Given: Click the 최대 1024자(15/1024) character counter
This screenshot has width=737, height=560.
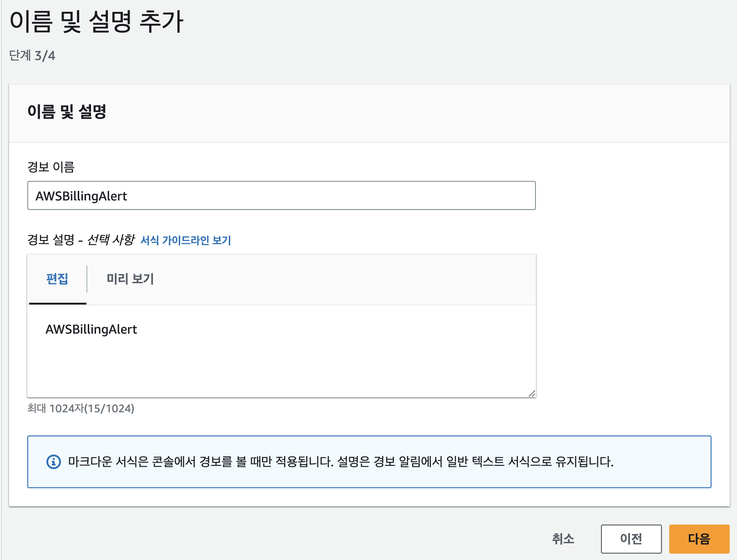Looking at the screenshot, I should click(81, 408).
